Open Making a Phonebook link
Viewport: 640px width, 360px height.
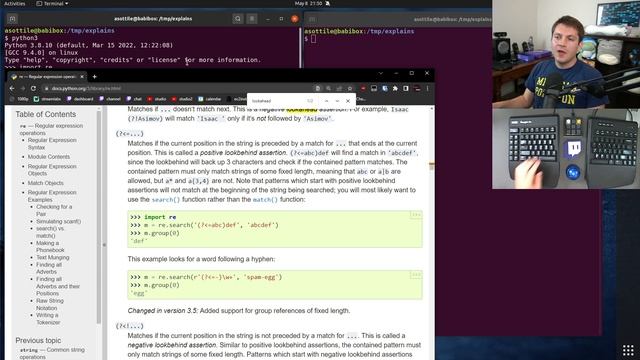point(50,246)
